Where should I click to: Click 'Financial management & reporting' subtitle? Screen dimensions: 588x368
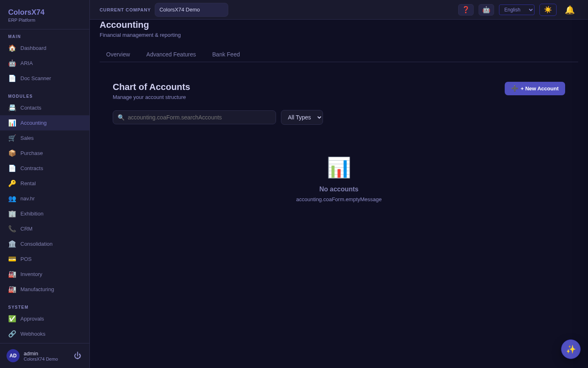point(140,35)
